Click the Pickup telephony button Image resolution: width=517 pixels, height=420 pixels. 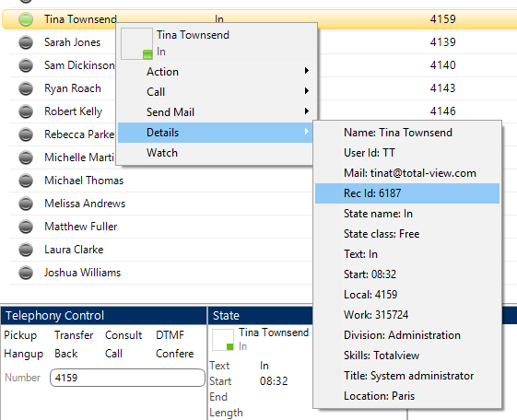[x=20, y=335]
